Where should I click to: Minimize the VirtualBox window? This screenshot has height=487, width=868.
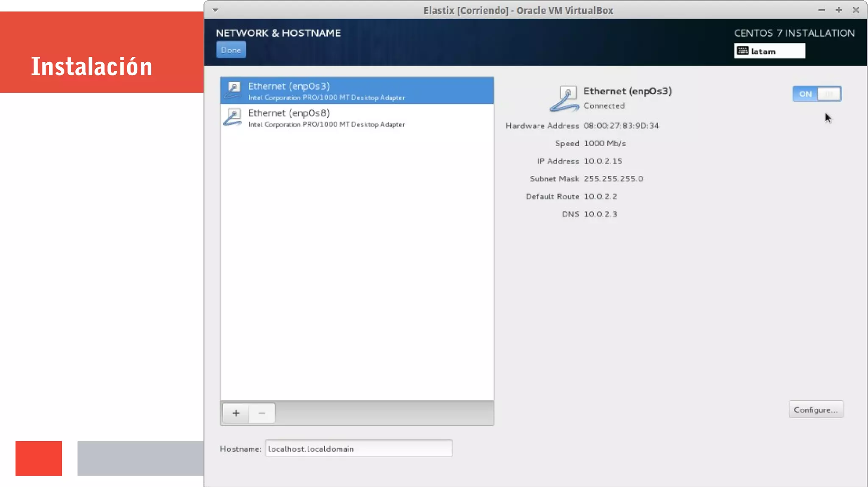pyautogui.click(x=821, y=10)
